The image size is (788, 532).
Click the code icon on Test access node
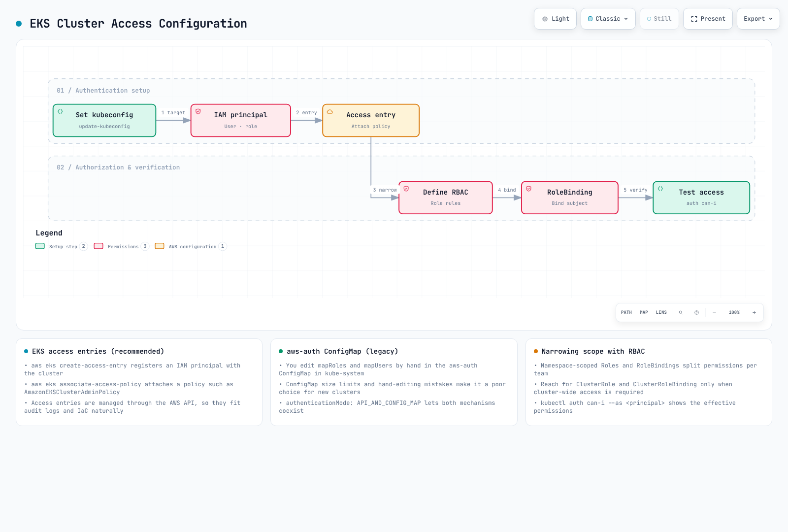pyautogui.click(x=660, y=189)
